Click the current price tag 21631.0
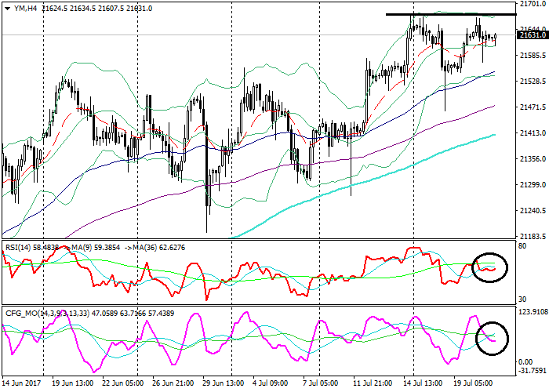This screenshot has height=392, width=549. [x=533, y=35]
